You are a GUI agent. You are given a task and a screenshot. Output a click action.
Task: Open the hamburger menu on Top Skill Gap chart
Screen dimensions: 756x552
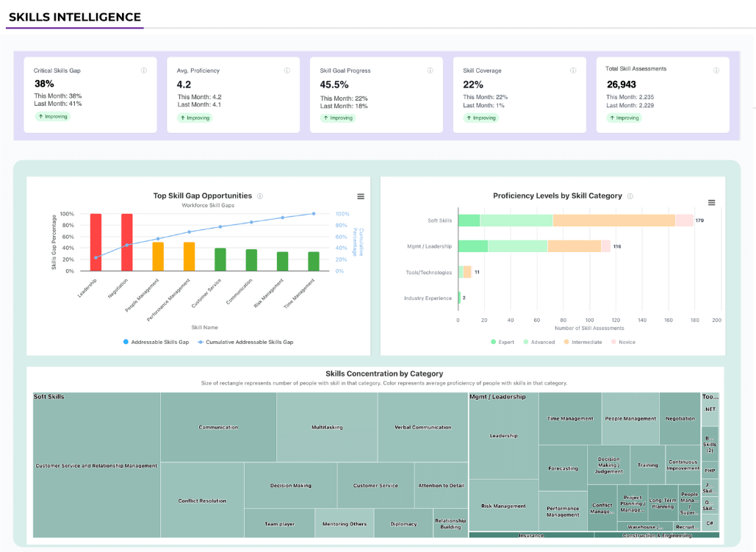pyautogui.click(x=360, y=196)
